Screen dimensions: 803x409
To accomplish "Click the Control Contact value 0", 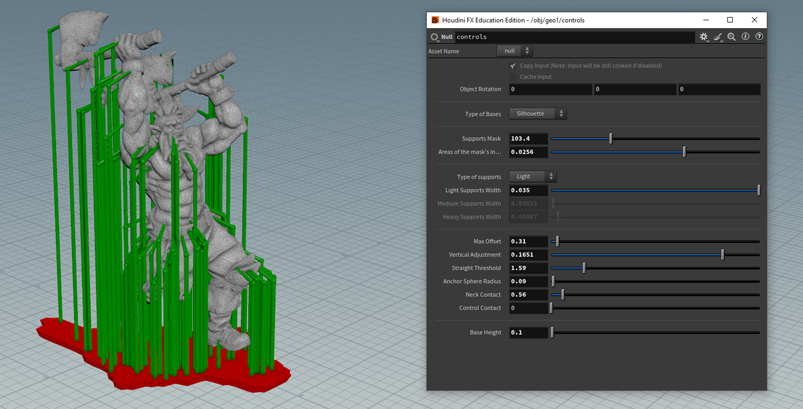I will [x=529, y=308].
